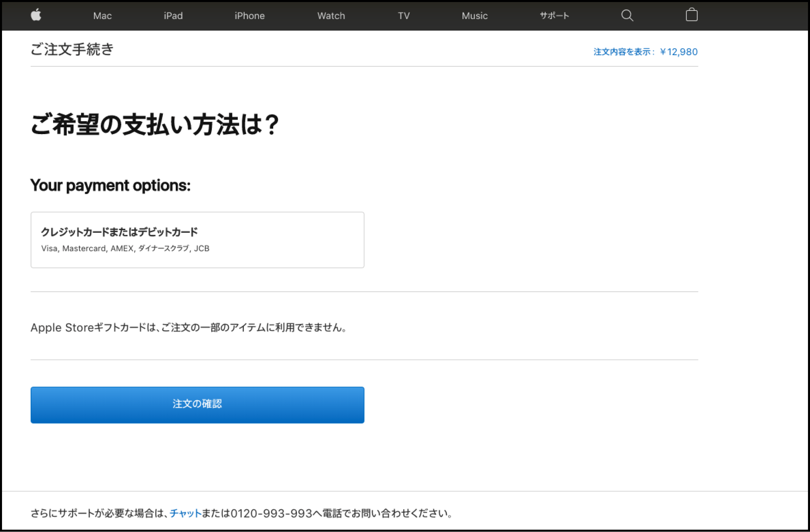
Task: Click the Apple Storeギフトカード notice text
Action: coord(189,327)
